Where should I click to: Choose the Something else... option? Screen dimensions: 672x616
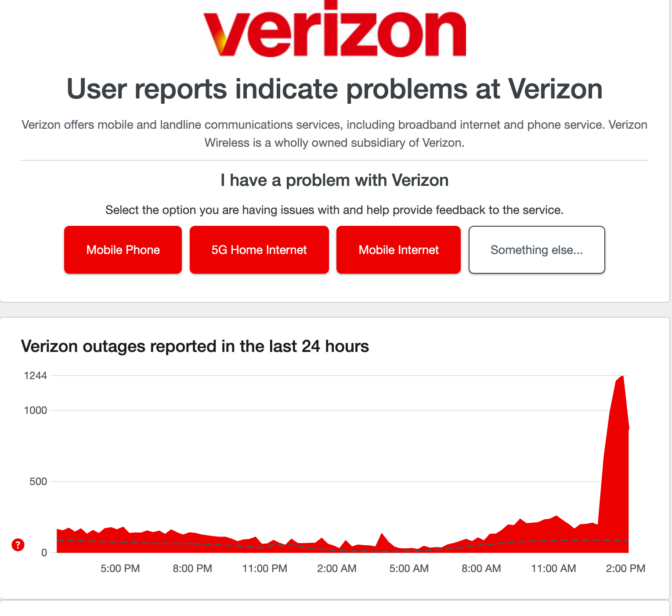(537, 250)
